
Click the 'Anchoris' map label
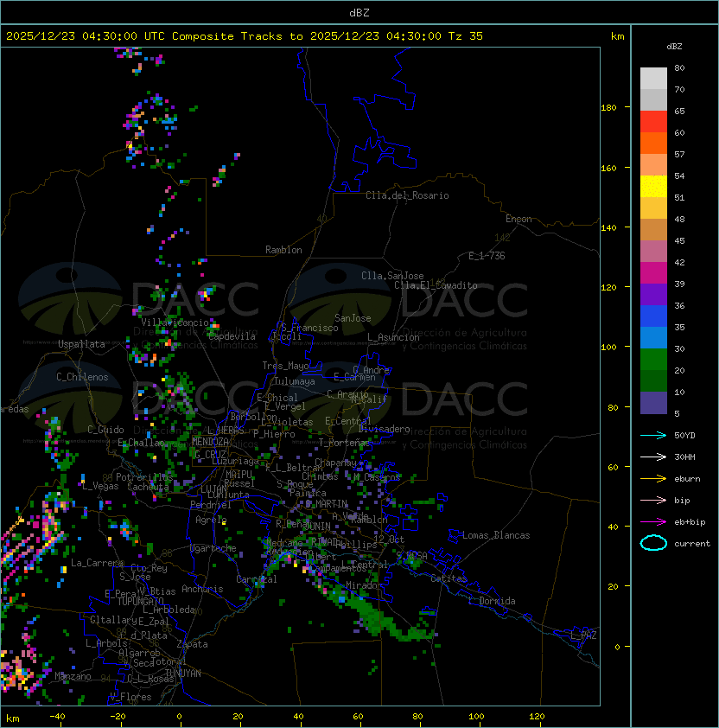[x=202, y=589]
